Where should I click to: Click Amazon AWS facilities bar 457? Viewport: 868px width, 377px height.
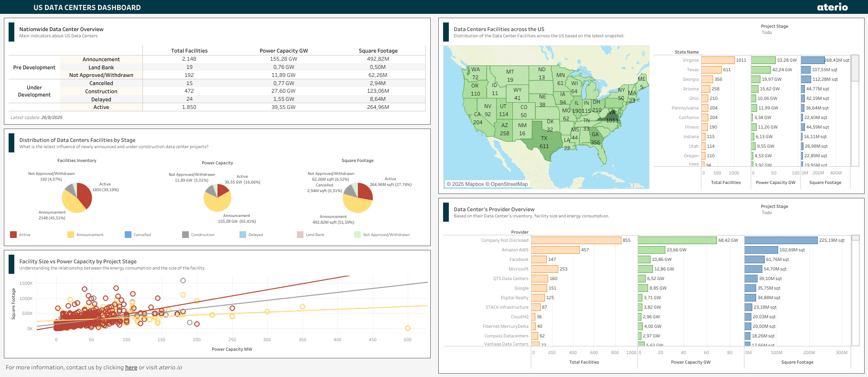tap(555, 250)
